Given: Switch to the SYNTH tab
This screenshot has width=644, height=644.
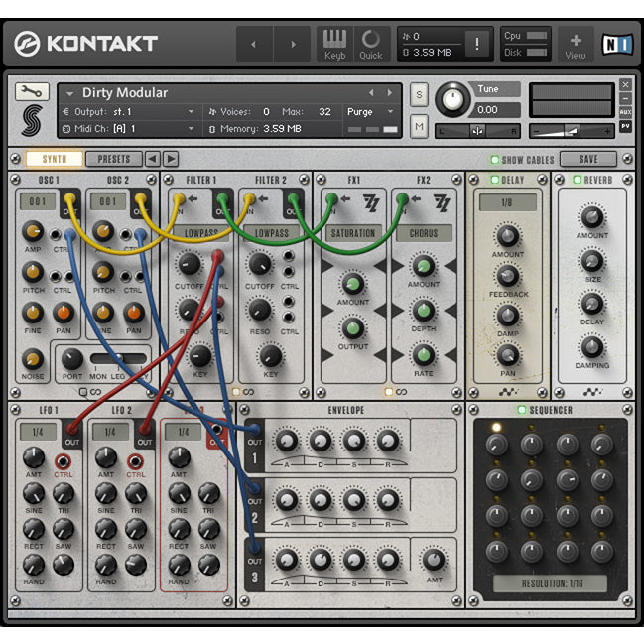Looking at the screenshot, I should tap(55, 159).
